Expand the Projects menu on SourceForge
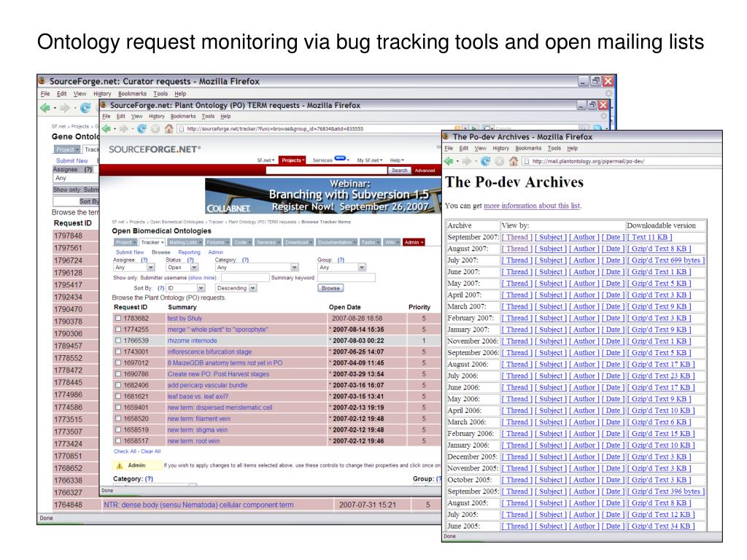This screenshot has width=747, height=560. (293, 160)
